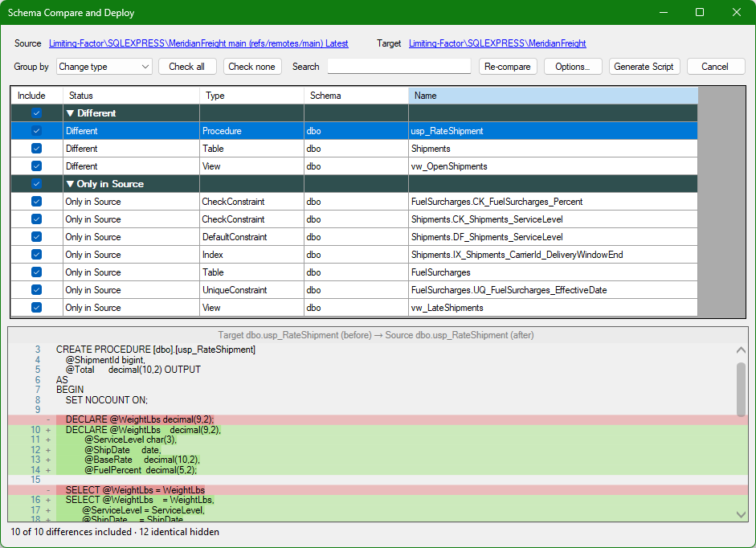Viewport: 756px width, 548px height.
Task: Click the diff pane scrollbar thumb
Action: (741, 389)
